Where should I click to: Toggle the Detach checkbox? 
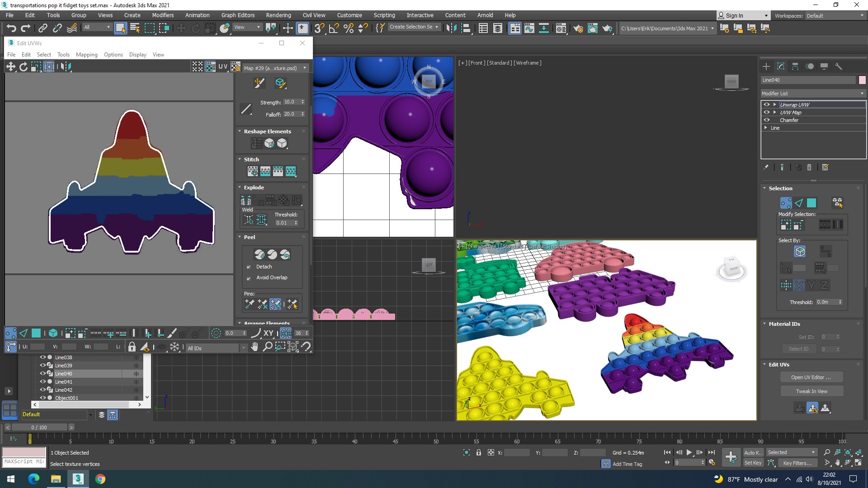click(x=248, y=267)
